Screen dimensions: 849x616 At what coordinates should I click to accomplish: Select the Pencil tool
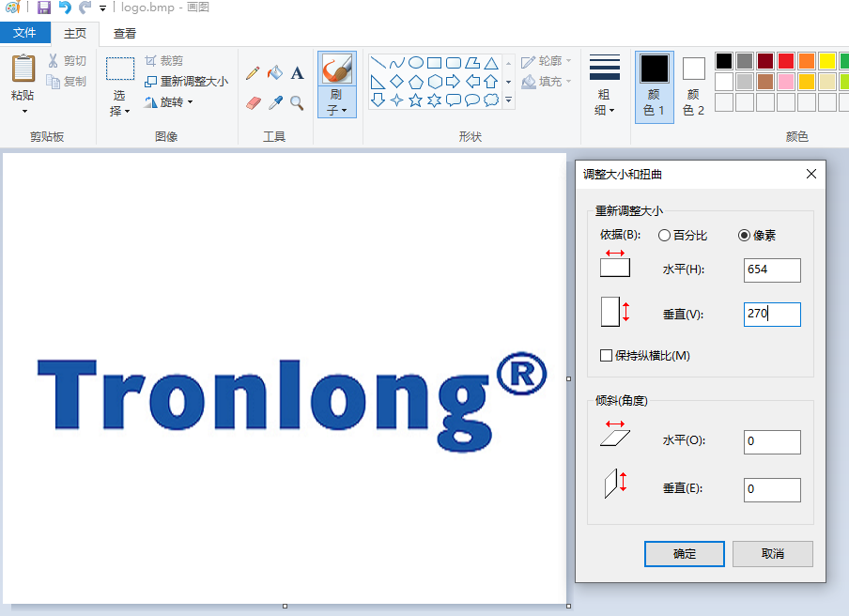click(253, 73)
